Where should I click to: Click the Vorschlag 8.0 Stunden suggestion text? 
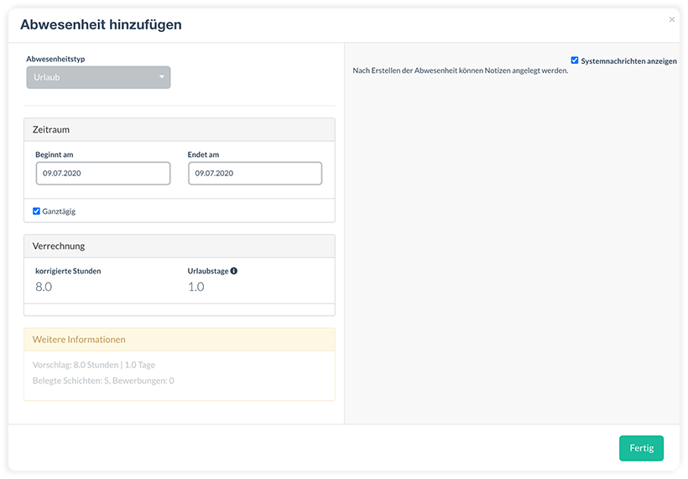[x=94, y=365]
